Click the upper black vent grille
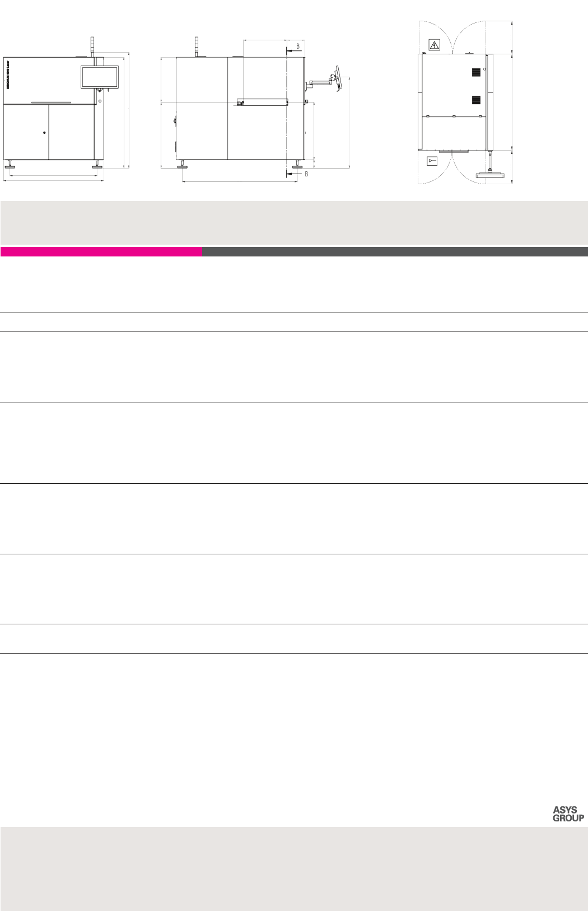 pos(476,73)
